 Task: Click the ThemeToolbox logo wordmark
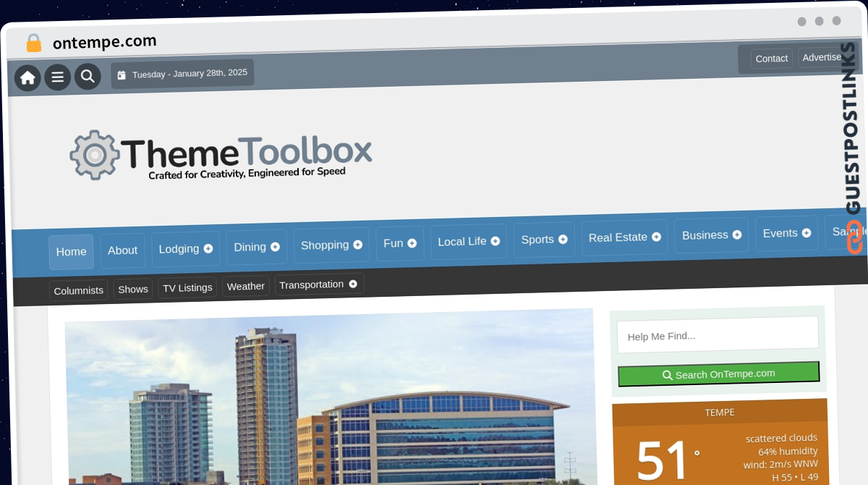(x=247, y=152)
